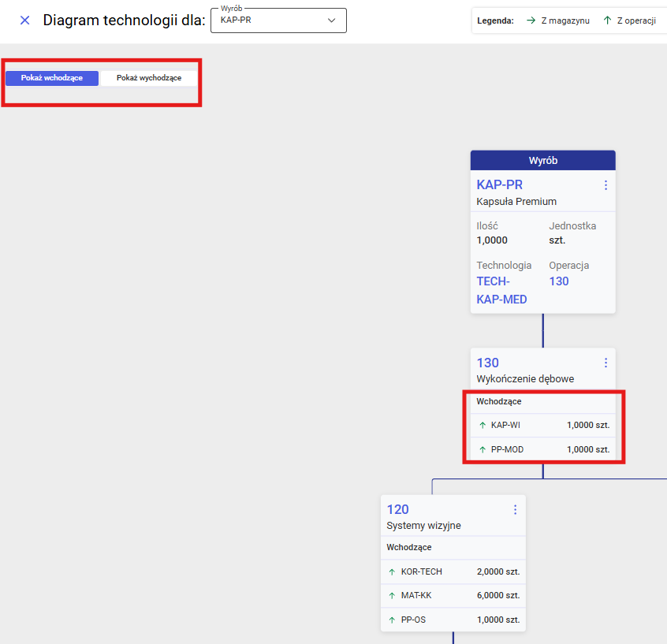Open the KAP-PR product link
Viewport: 667px width, 644px height.
[x=500, y=185]
